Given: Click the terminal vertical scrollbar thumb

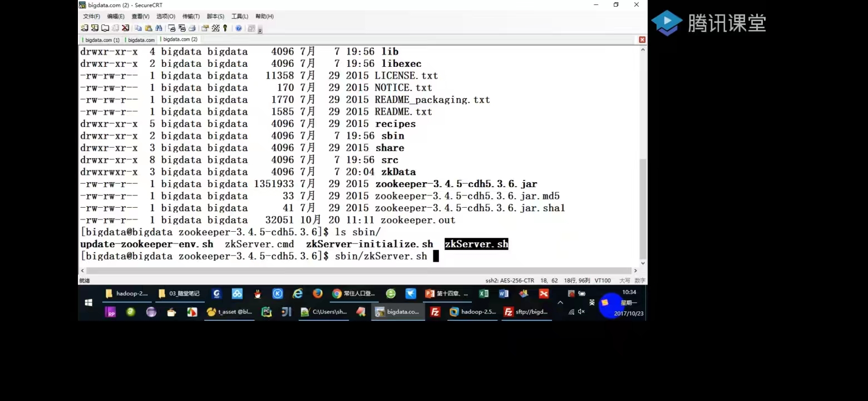Looking at the screenshot, I should tap(643, 208).
